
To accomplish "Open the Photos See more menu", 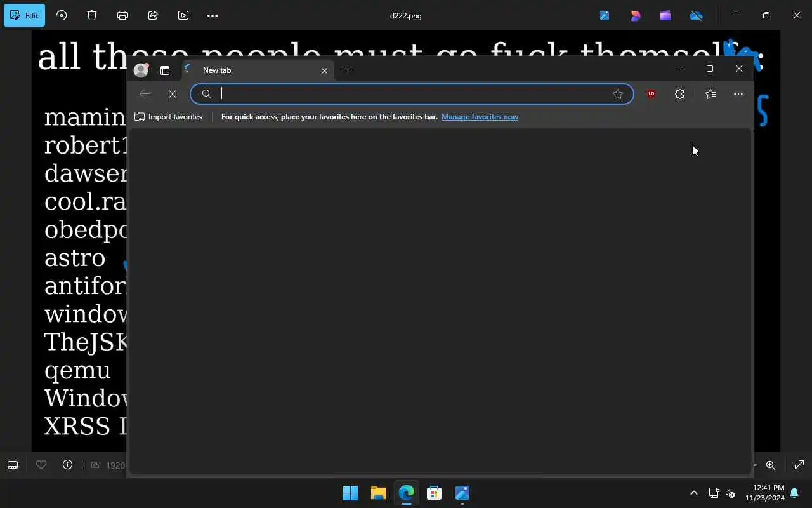I will (213, 15).
